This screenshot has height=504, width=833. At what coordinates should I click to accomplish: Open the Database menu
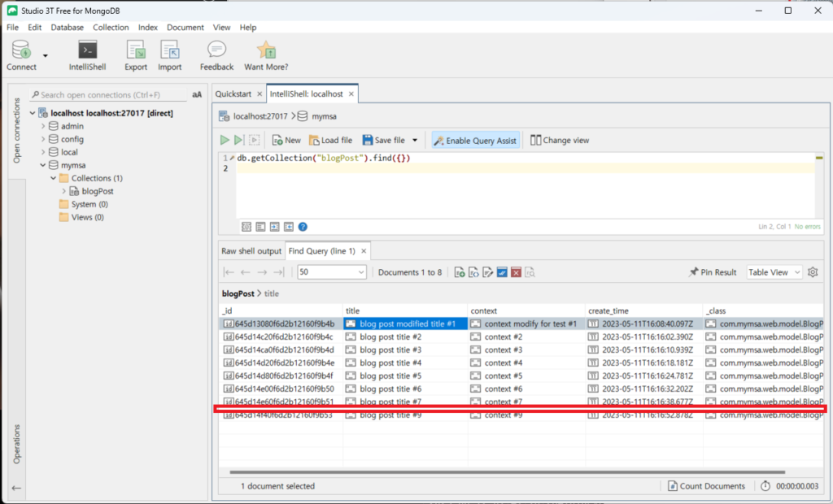pos(67,27)
